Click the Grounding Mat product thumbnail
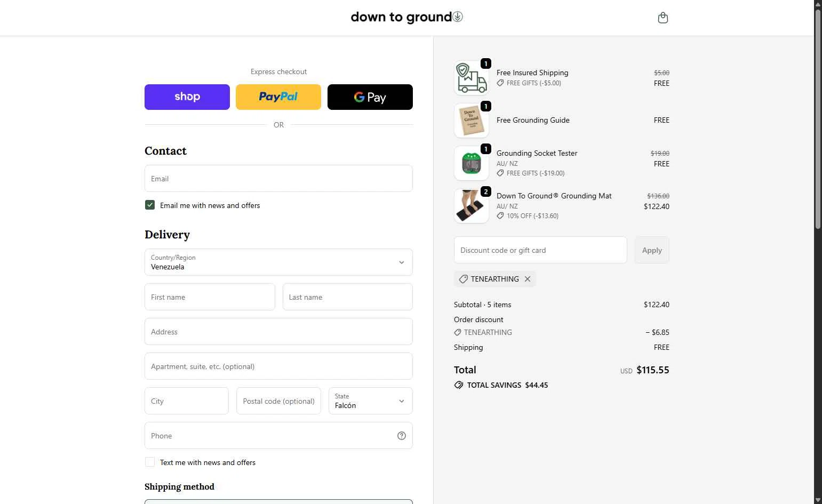 [x=472, y=206]
